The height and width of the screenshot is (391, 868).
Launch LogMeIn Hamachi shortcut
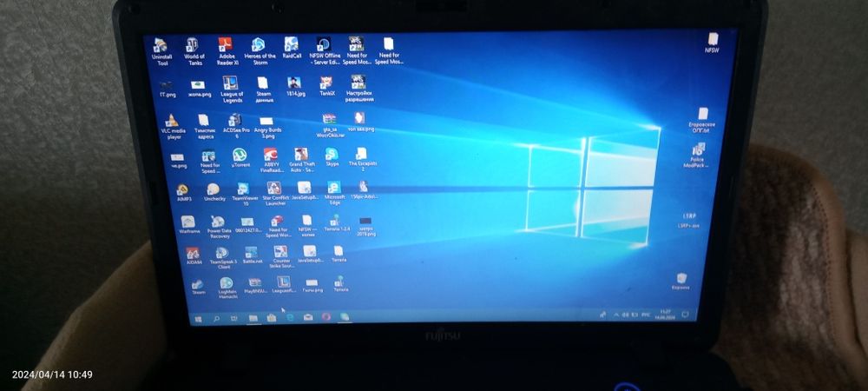(227, 289)
